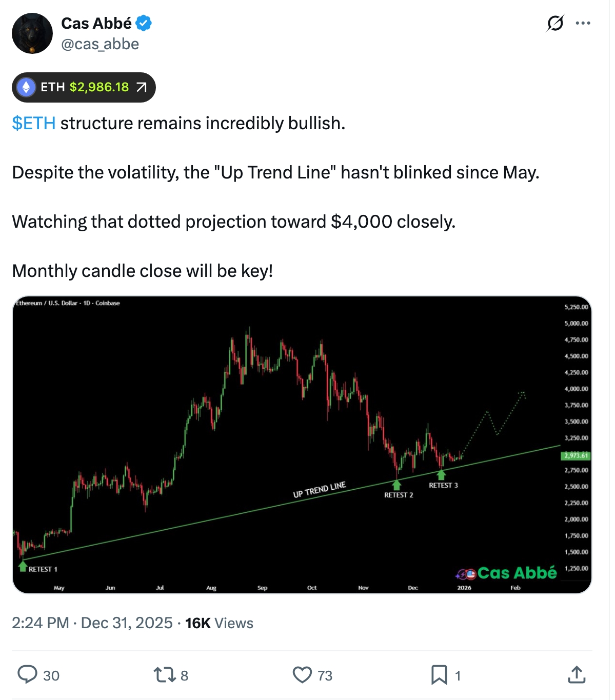This screenshot has height=700, width=615.
Task: Click the blue verified badge next to Cas Abbé
Action: pos(144,23)
